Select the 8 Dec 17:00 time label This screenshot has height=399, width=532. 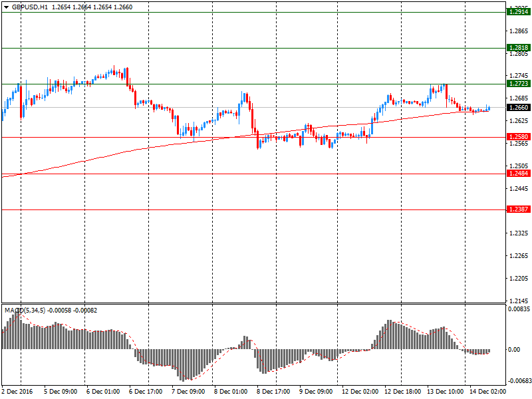click(x=273, y=392)
